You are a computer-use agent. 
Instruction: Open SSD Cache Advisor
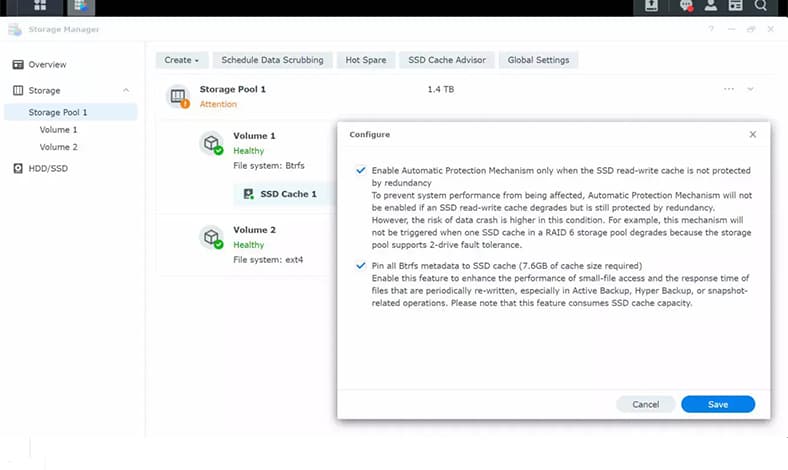coord(447,60)
